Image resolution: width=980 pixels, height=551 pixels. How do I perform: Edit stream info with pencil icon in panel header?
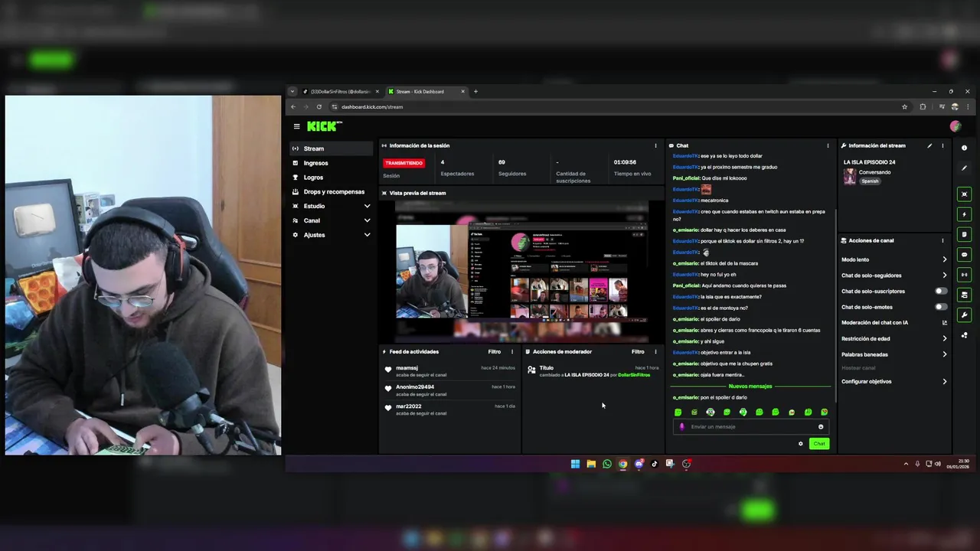pos(929,145)
